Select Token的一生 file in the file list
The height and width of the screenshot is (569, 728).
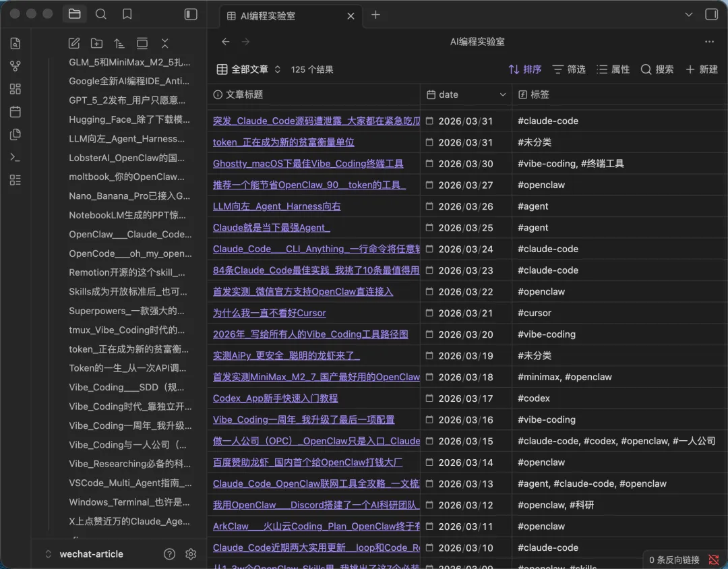(x=127, y=368)
